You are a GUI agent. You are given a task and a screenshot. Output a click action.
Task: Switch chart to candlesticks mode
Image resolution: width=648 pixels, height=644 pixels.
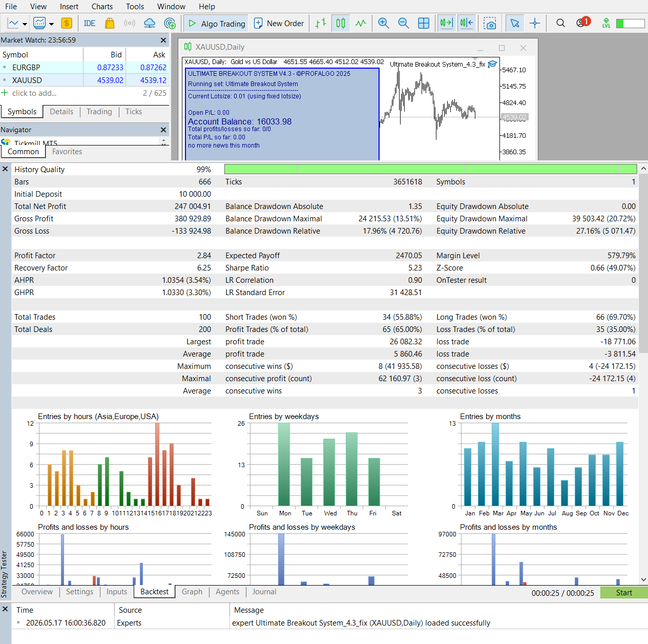pyautogui.click(x=341, y=23)
